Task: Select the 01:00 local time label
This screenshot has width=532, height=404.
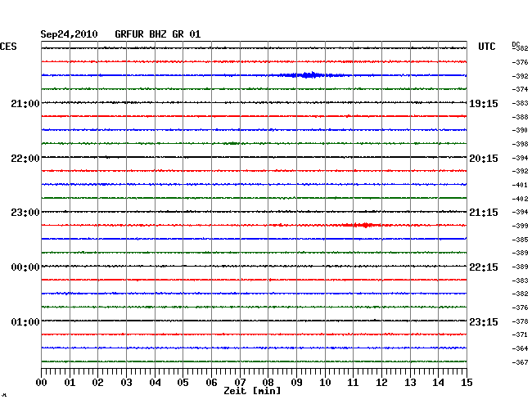Action: [x=25, y=321]
